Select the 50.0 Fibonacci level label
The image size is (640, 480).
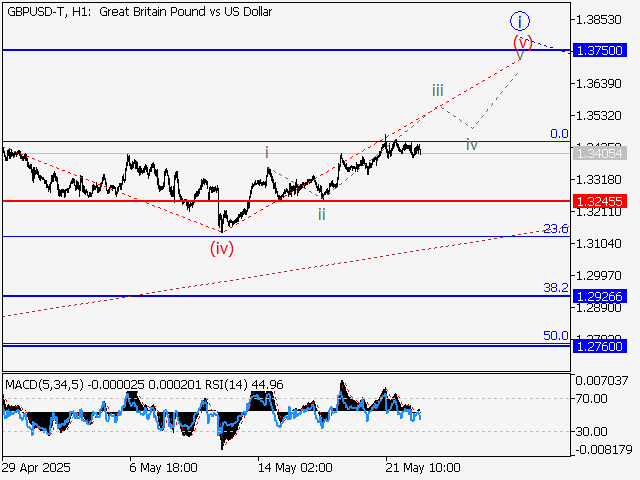tap(555, 336)
